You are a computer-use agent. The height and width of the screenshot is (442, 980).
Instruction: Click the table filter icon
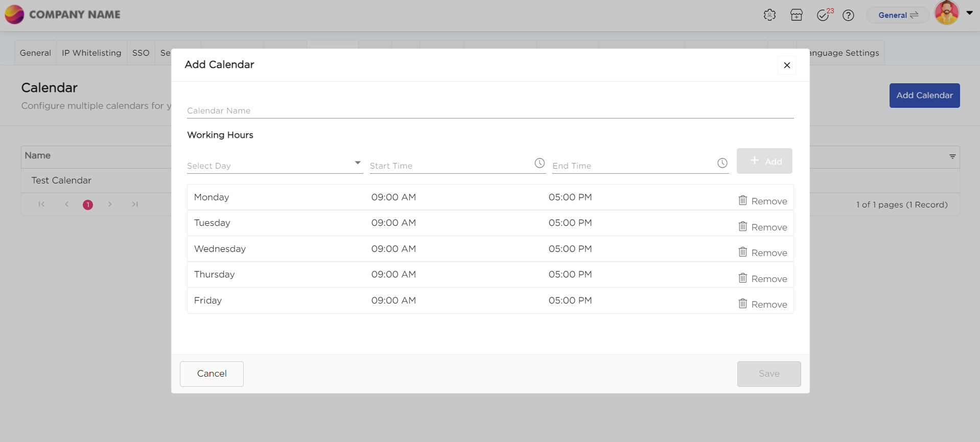pyautogui.click(x=952, y=156)
